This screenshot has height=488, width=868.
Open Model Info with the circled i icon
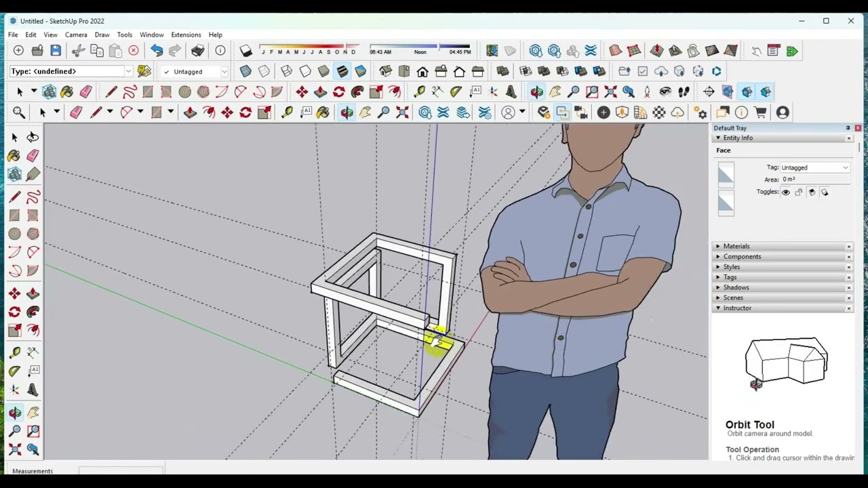click(x=220, y=51)
